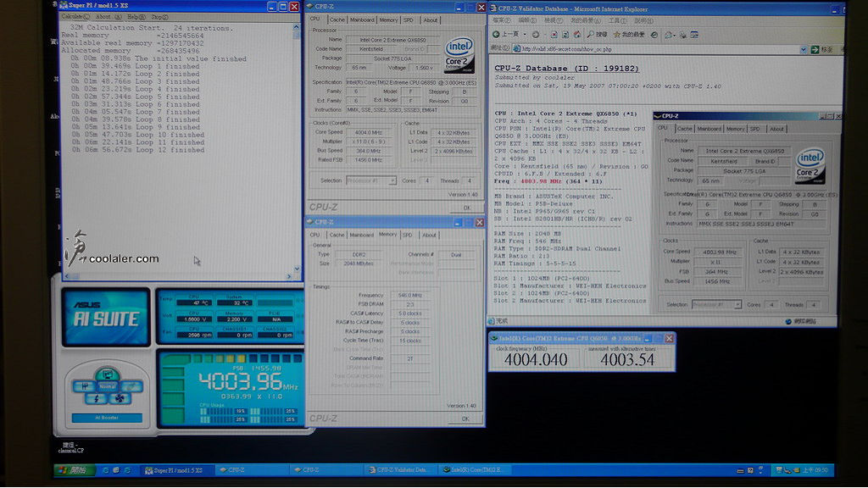The width and height of the screenshot is (868, 488).
Task: Click the Super PI scrollbar up arrow
Action: click(297, 27)
